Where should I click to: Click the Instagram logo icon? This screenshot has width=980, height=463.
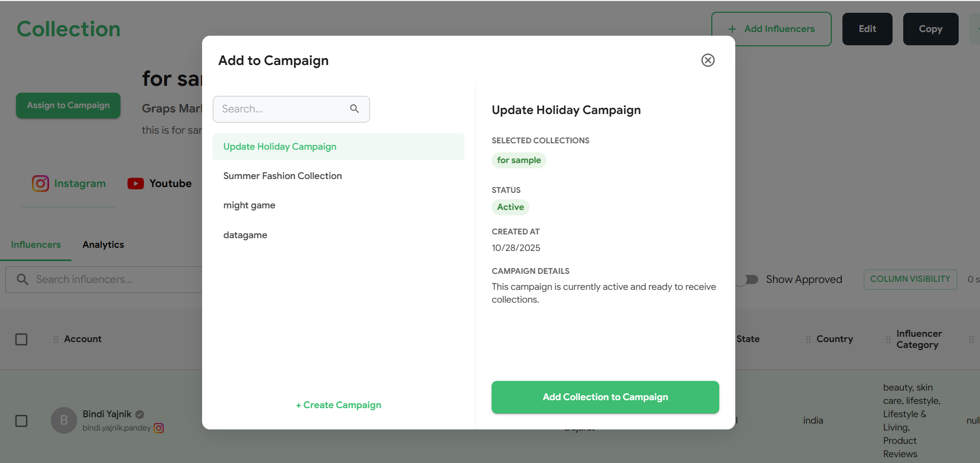(x=41, y=183)
